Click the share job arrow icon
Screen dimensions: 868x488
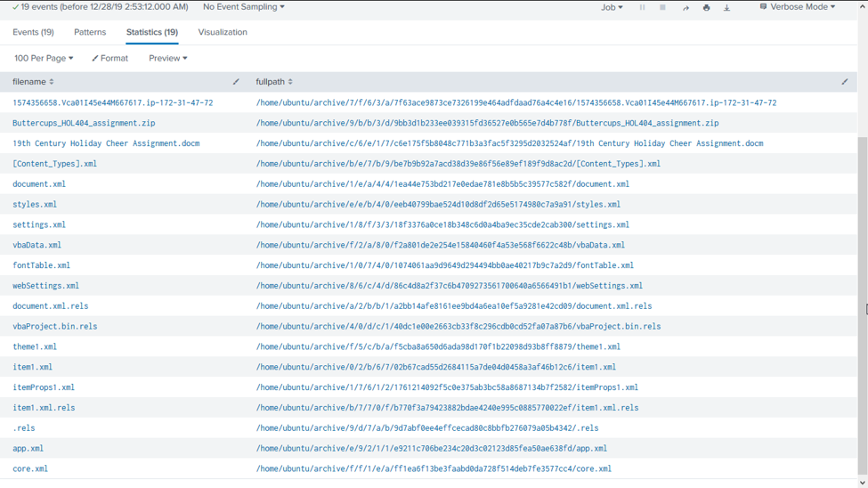tap(685, 7)
